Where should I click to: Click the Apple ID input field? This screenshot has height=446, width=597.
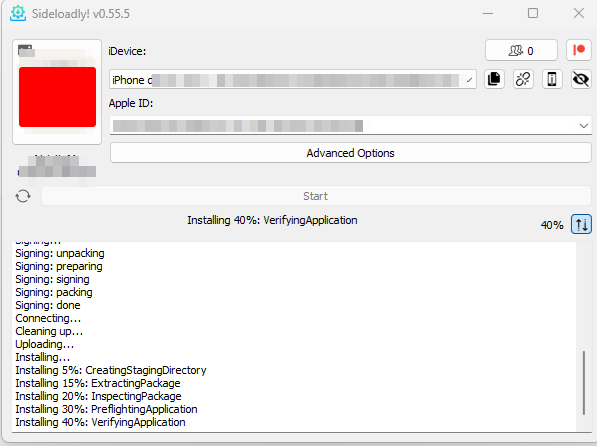point(350,126)
